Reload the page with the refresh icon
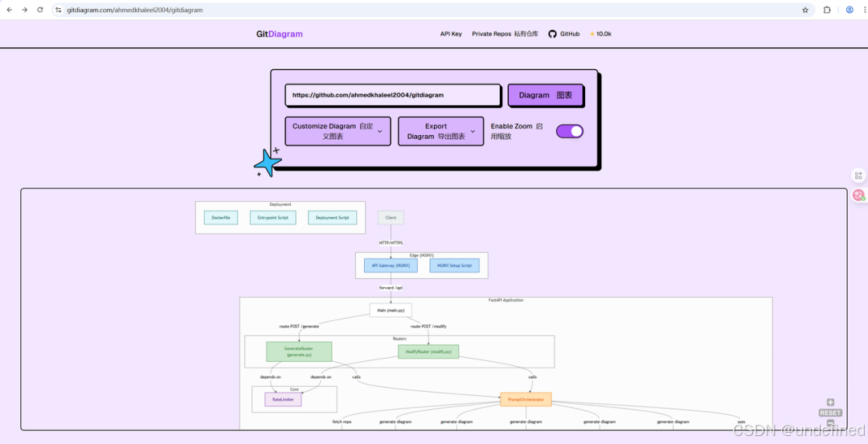This screenshot has height=444, width=868. click(40, 10)
